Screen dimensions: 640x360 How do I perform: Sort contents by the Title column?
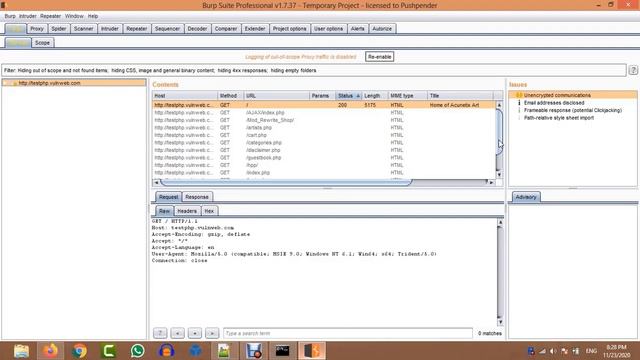(460, 96)
